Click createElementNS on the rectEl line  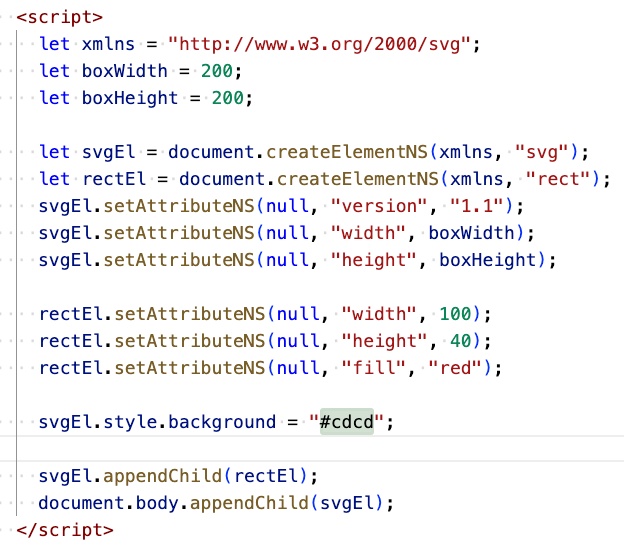tap(357, 179)
